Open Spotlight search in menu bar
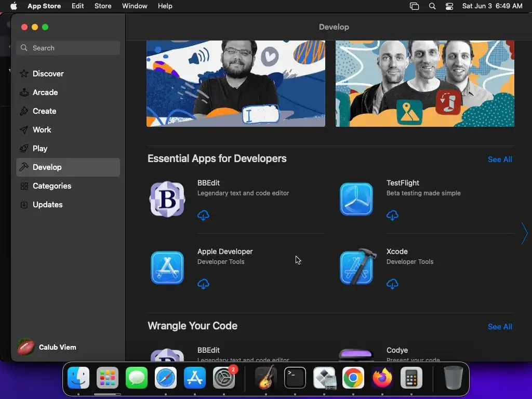Viewport: 532px width, 399px height. click(432, 6)
